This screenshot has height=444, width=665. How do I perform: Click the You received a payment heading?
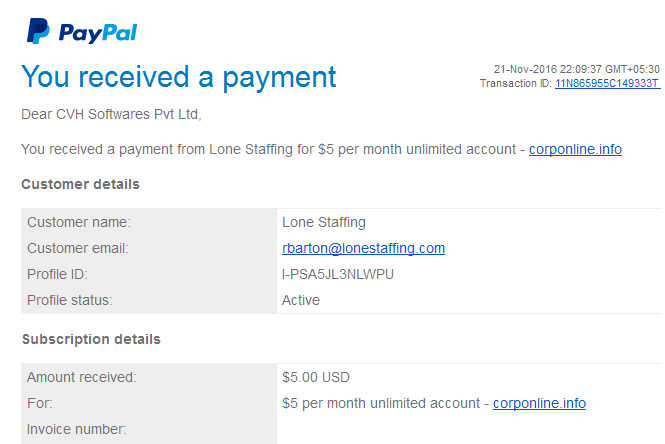pos(179,77)
